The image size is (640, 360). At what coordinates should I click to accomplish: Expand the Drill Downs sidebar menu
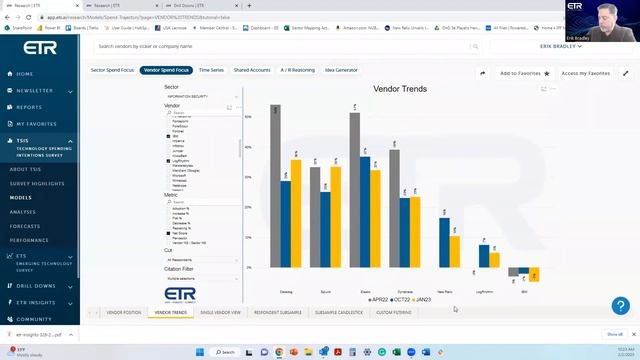(70, 287)
